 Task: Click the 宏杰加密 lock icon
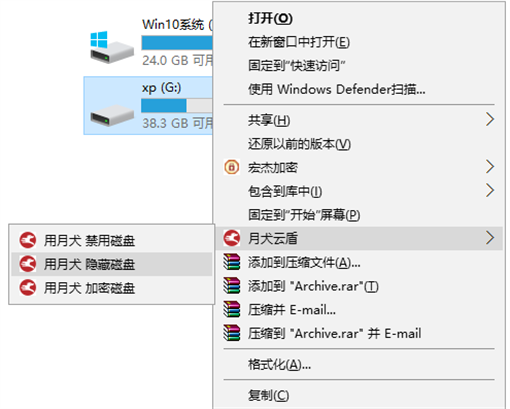tap(232, 167)
